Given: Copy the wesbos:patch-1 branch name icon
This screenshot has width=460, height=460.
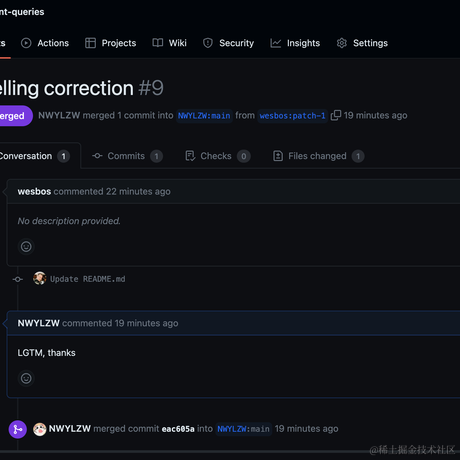Looking at the screenshot, I should [336, 115].
